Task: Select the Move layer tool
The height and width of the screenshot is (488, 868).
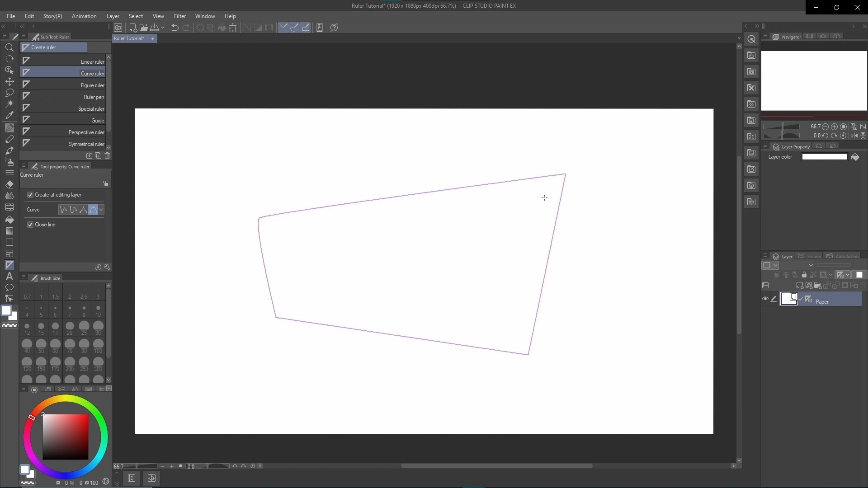Action: (9, 82)
